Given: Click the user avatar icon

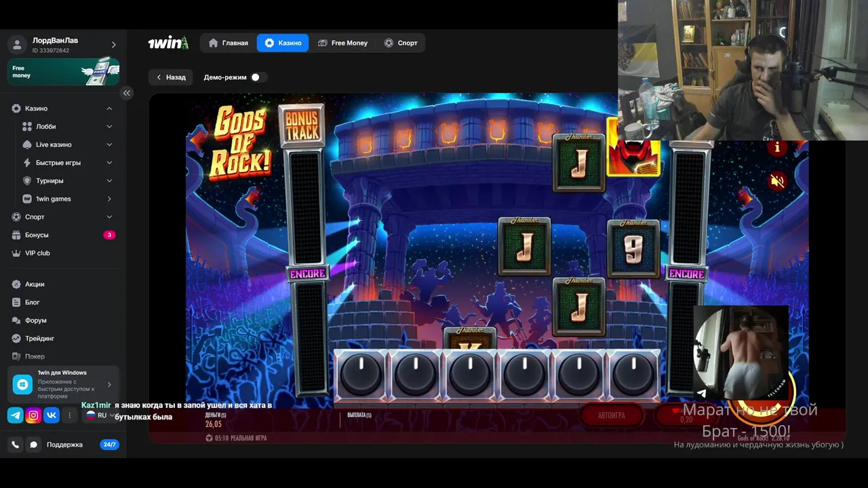Looking at the screenshot, I should click(17, 45).
